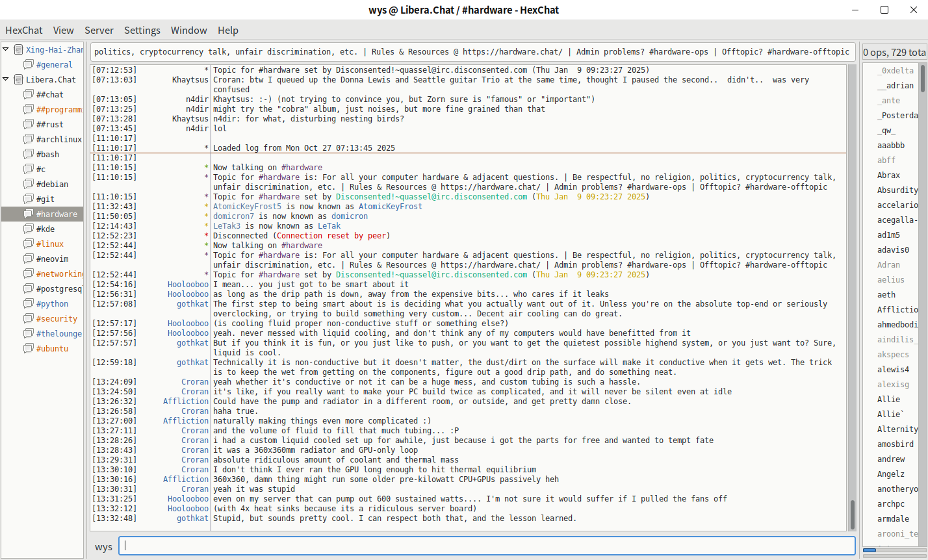Click the #python channel icon
Screen dimensions: 928x560
tap(29, 303)
